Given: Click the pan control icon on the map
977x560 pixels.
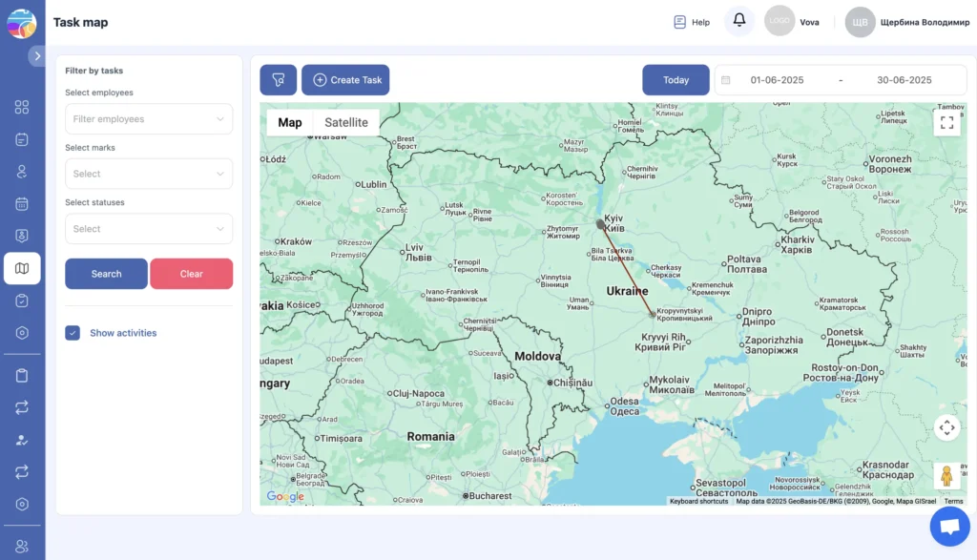Looking at the screenshot, I should pyautogui.click(x=946, y=427).
